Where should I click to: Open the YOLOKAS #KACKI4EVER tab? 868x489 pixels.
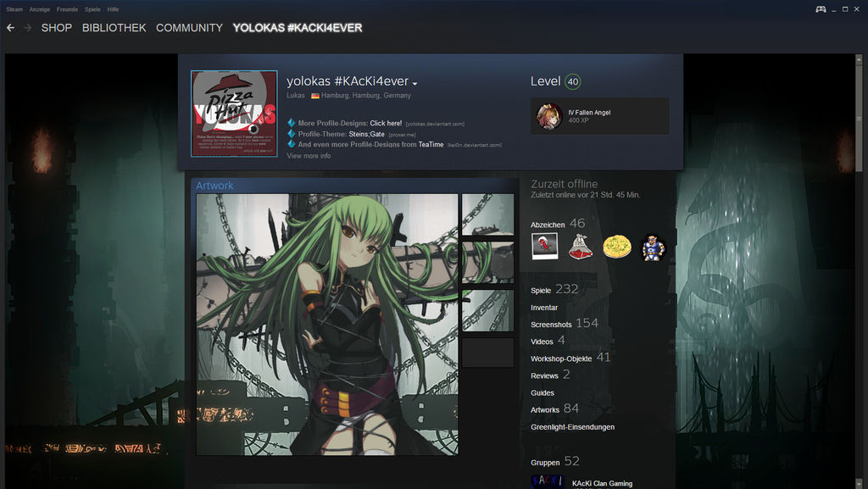pyautogui.click(x=298, y=28)
